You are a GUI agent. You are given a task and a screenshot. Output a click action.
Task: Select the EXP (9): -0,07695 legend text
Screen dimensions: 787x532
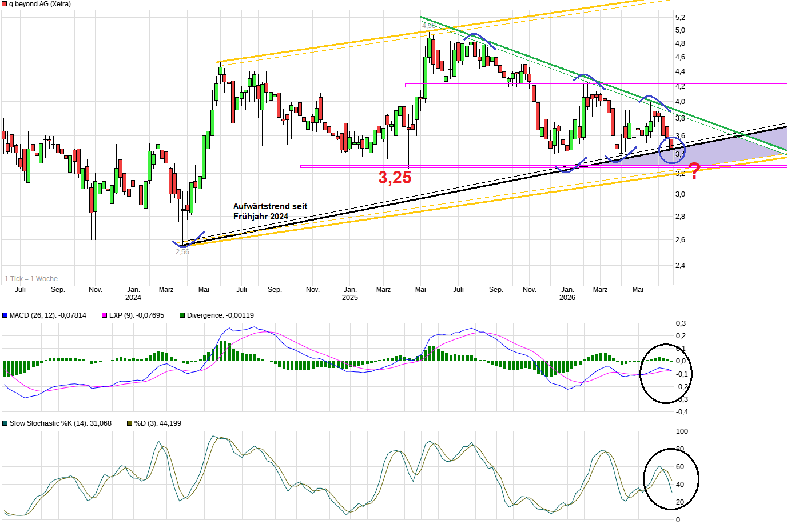[x=137, y=315]
